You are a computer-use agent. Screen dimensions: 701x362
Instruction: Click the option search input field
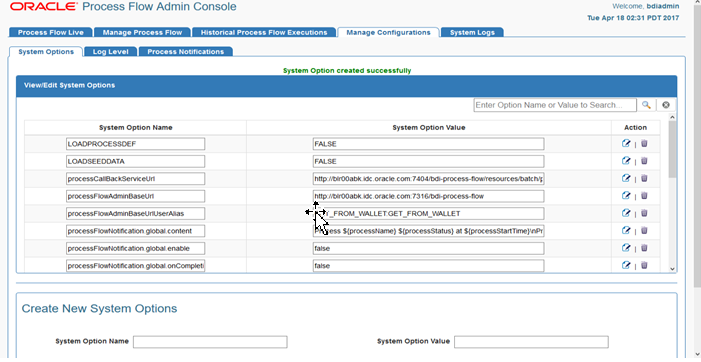[555, 105]
